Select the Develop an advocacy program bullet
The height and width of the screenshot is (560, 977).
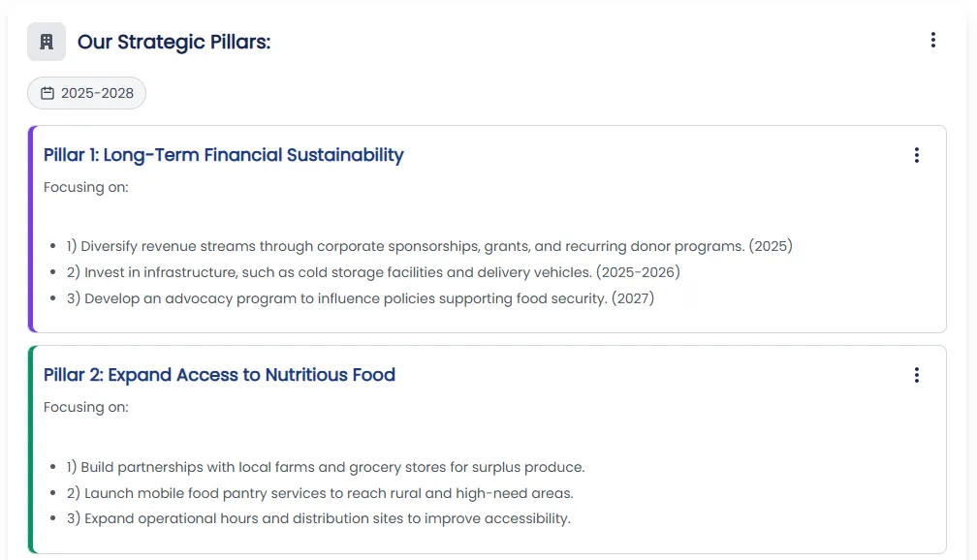(x=361, y=298)
